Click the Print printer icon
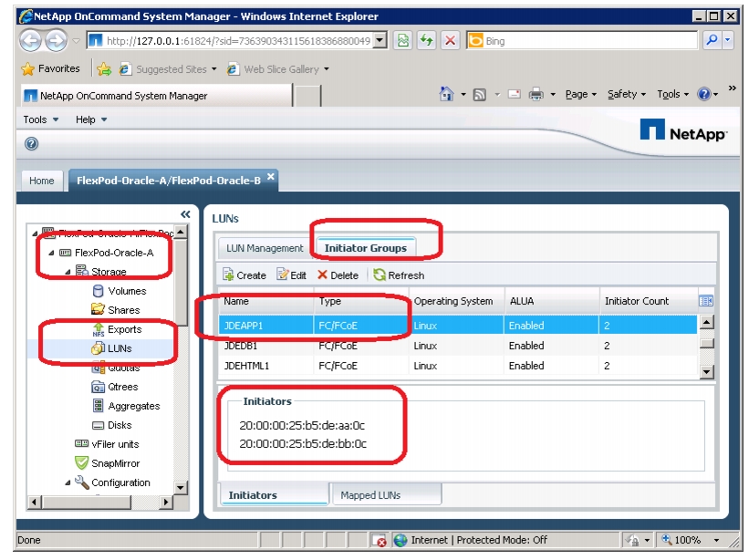749x560 pixels. click(536, 94)
